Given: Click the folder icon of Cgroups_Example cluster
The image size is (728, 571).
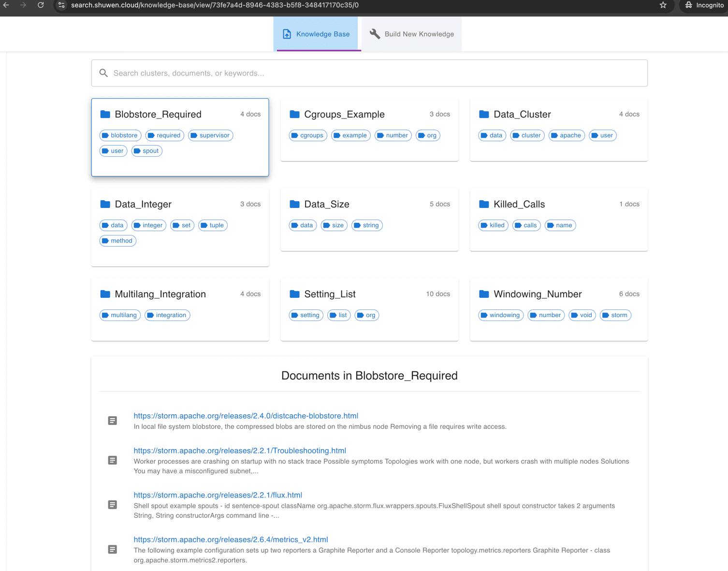Looking at the screenshot, I should 294,114.
